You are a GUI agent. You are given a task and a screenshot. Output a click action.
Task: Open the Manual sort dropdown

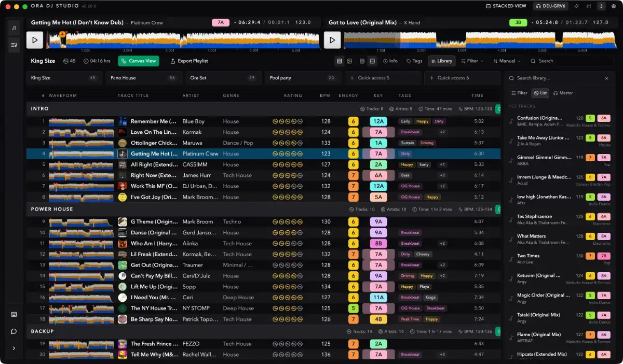click(507, 61)
